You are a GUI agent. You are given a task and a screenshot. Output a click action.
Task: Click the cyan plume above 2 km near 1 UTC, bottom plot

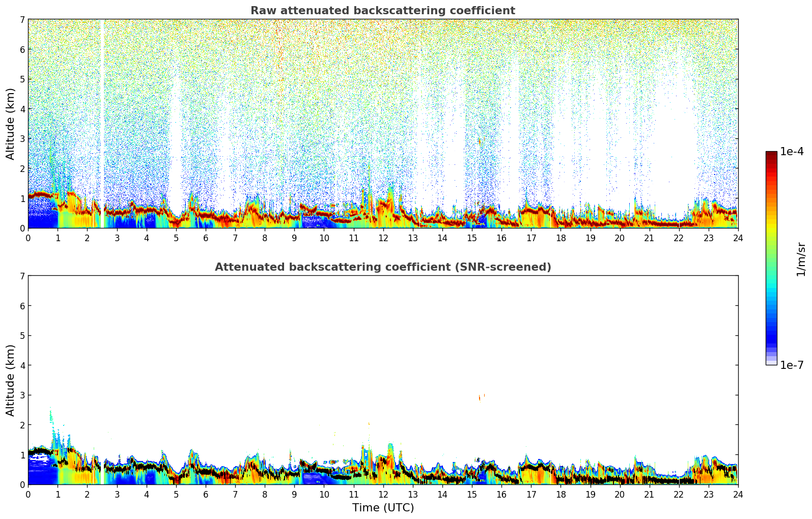click(x=51, y=415)
